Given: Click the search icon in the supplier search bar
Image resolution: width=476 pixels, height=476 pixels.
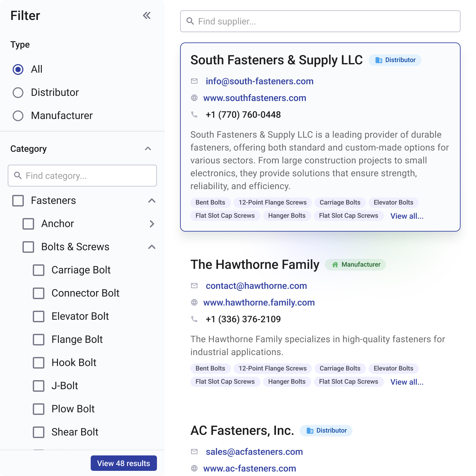Looking at the screenshot, I should pyautogui.click(x=190, y=21).
